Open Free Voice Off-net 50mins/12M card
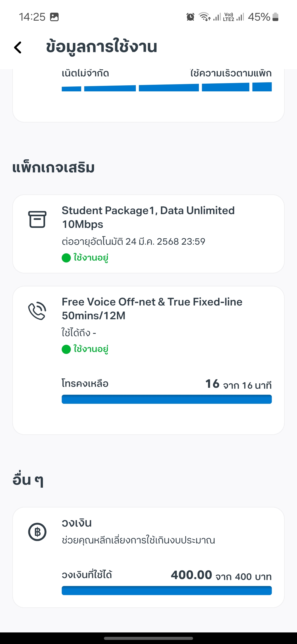297x644 pixels. click(x=148, y=361)
